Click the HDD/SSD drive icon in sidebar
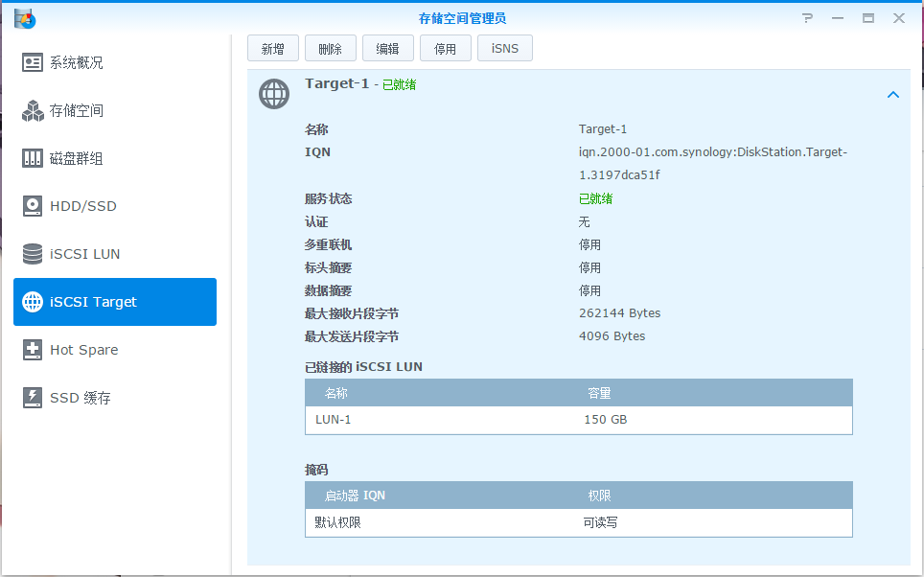 pyautogui.click(x=34, y=206)
